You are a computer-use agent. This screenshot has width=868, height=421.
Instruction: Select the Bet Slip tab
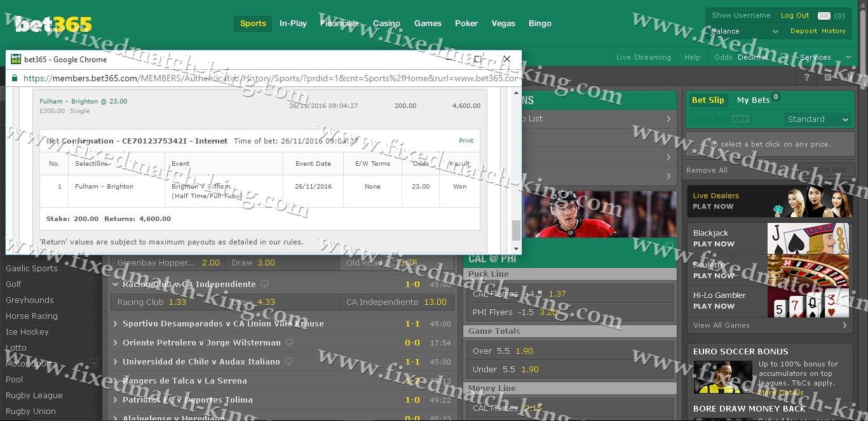click(x=708, y=100)
